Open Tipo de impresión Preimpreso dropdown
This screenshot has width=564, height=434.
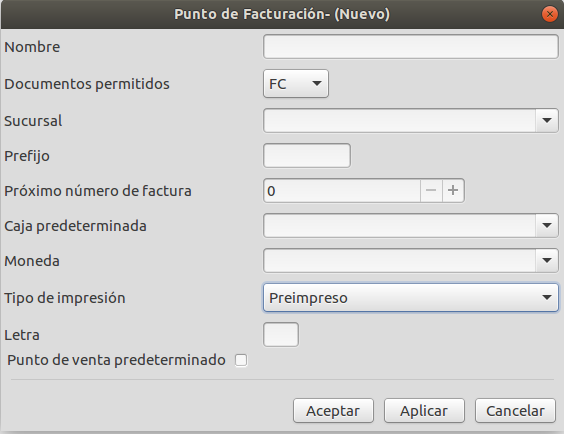[410, 297]
